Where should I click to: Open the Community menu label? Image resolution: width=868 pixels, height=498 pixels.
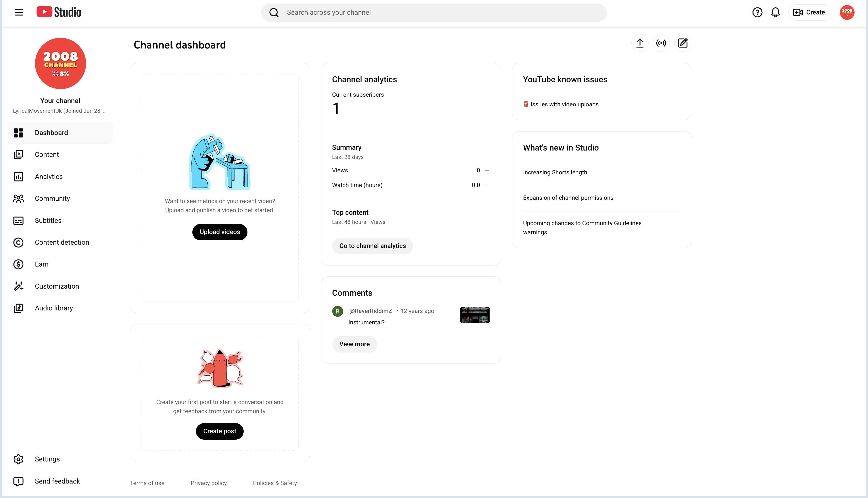(x=52, y=199)
